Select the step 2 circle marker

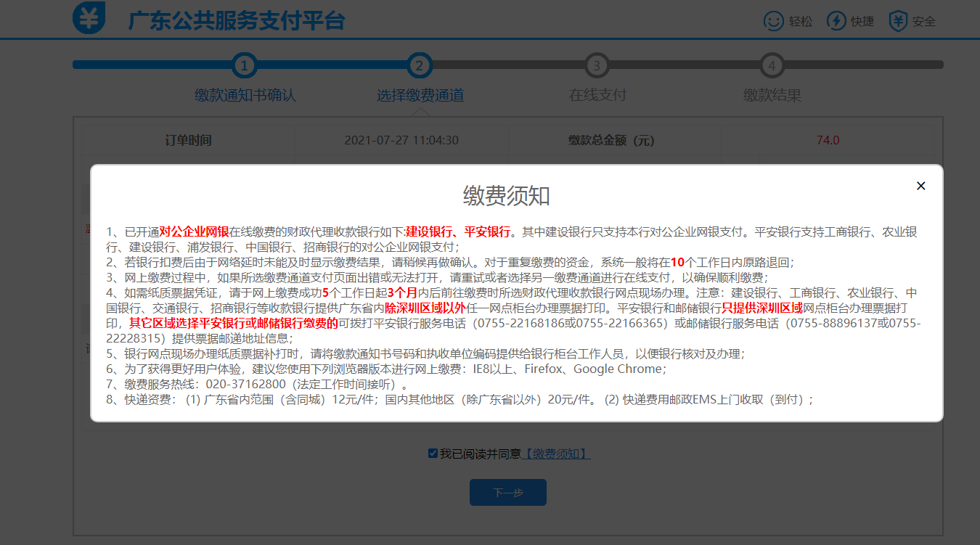tap(419, 65)
